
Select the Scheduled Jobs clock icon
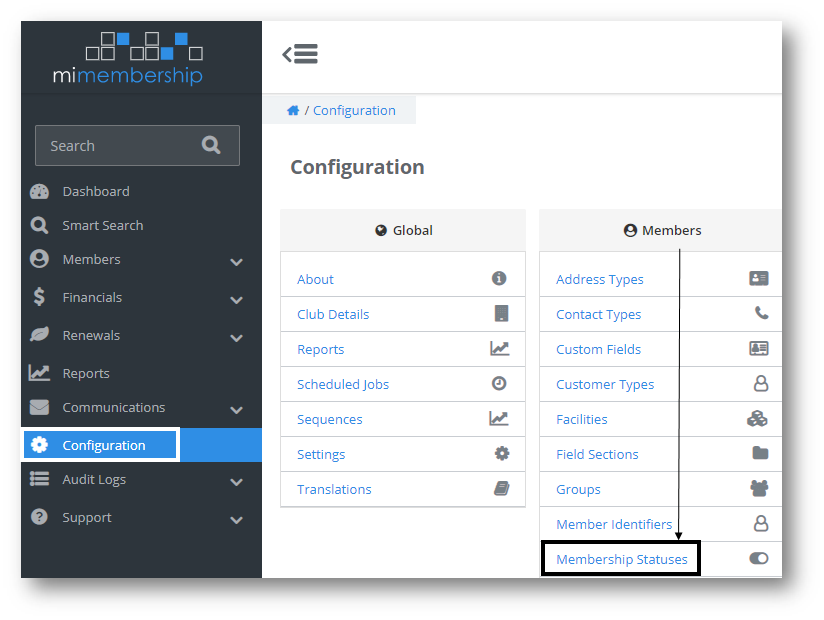click(x=499, y=384)
